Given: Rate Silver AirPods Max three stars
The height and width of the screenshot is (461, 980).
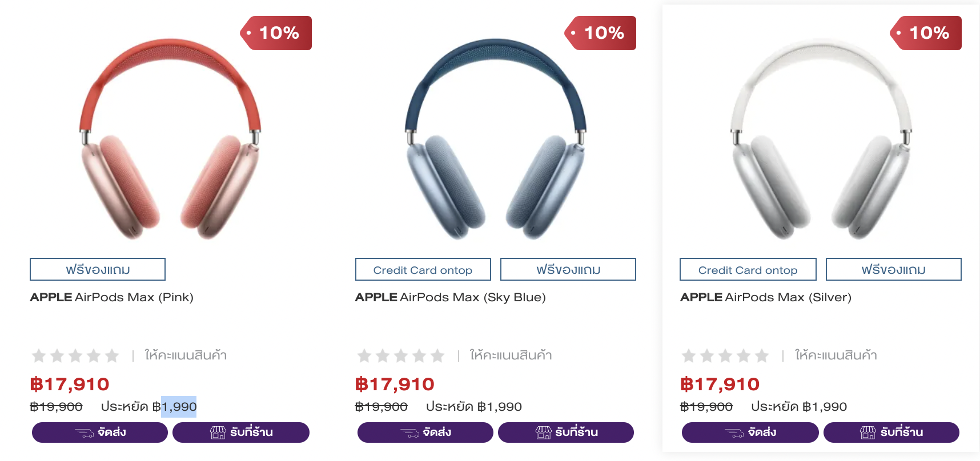Looking at the screenshot, I should click(x=725, y=356).
